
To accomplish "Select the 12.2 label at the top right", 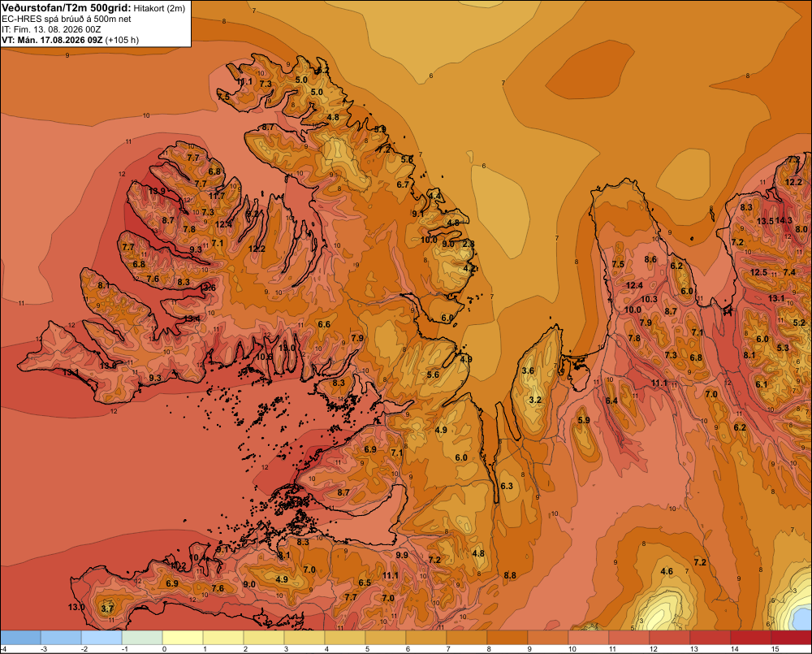I will [x=793, y=182].
